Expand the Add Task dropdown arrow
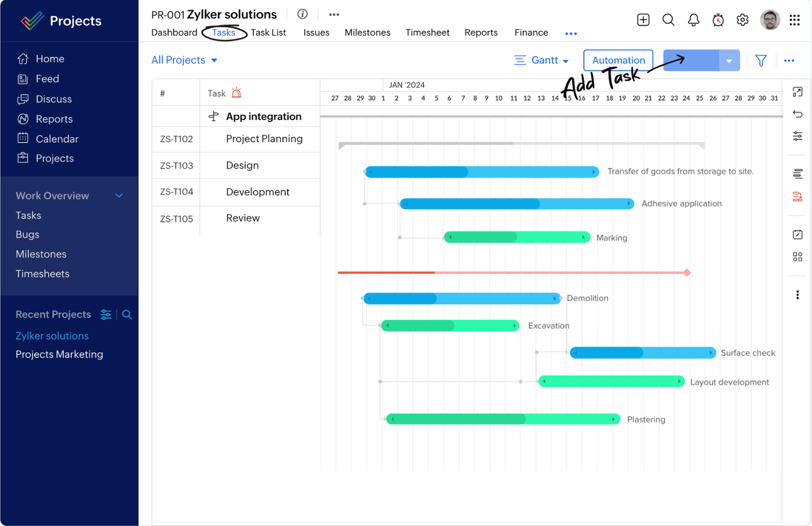The image size is (812, 526). pos(729,61)
